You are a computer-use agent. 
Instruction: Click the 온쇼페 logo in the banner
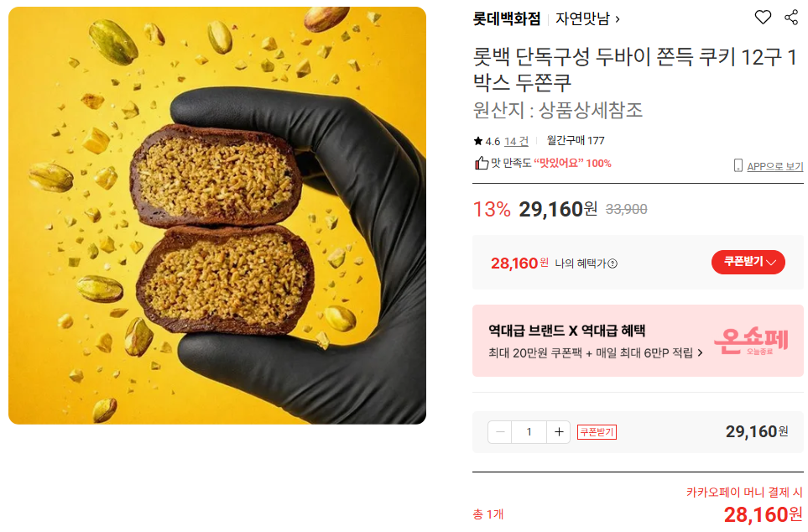click(x=751, y=341)
